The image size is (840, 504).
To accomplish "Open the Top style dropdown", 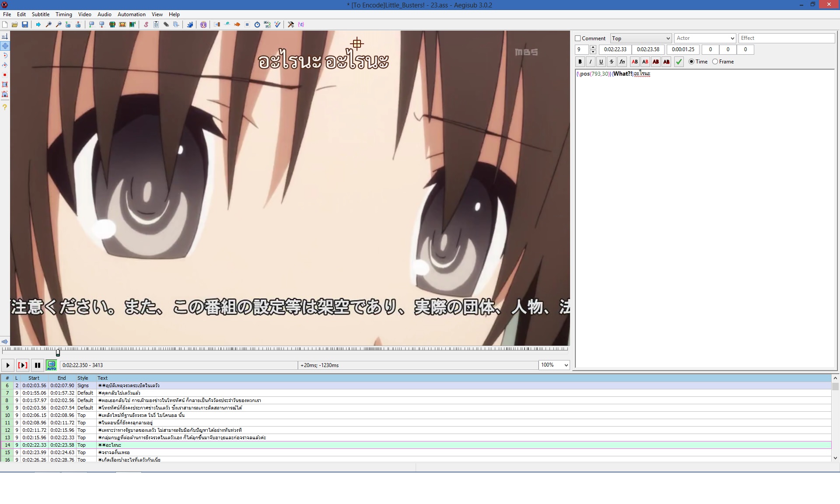I will 640,38.
